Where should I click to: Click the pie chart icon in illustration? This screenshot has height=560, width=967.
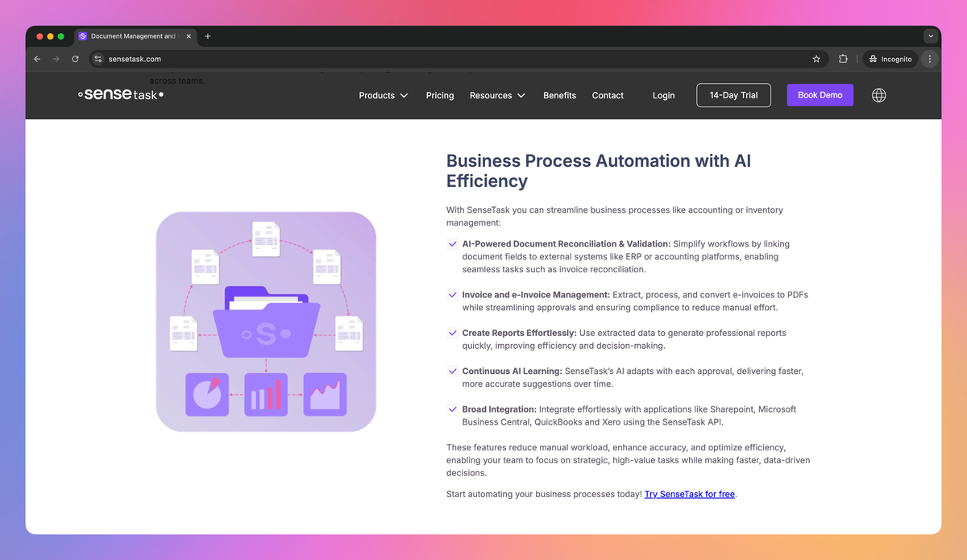click(207, 394)
